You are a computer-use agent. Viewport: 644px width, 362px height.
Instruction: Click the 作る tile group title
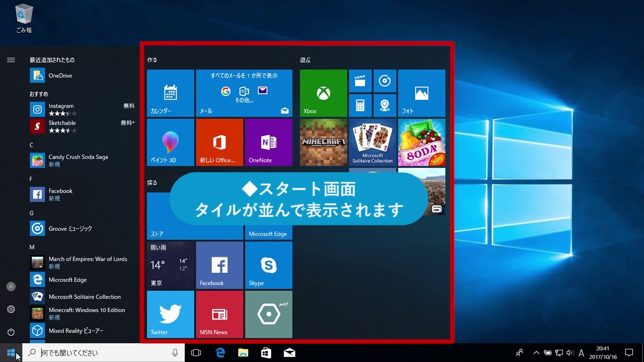152,60
